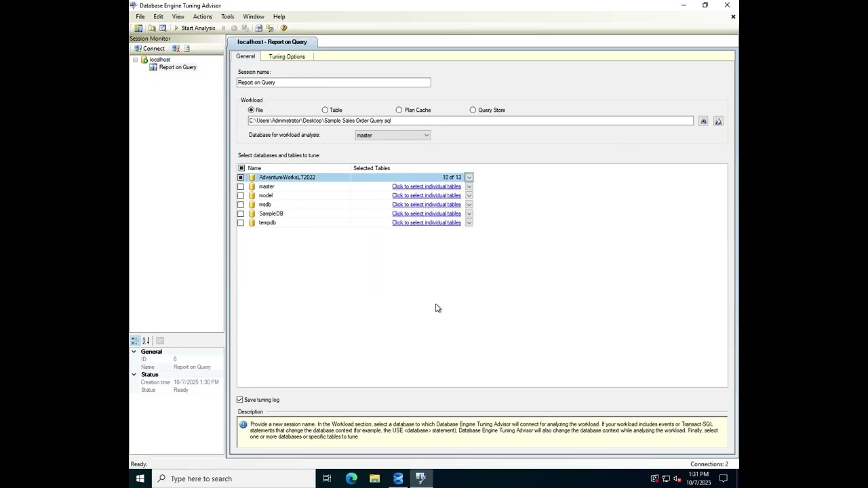Click model's 'Click to select individual tables' link
Image resolution: width=868 pixels, height=488 pixels.
[x=427, y=196]
